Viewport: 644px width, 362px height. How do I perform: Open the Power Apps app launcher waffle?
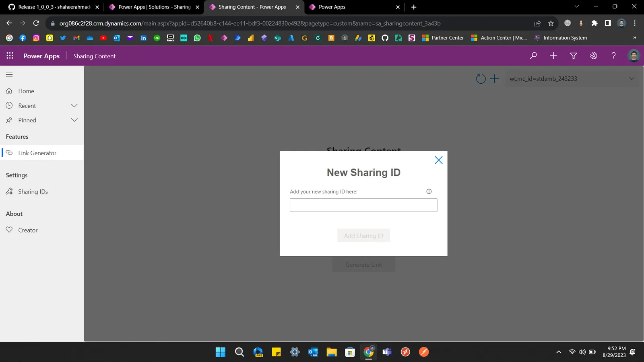[x=10, y=56]
